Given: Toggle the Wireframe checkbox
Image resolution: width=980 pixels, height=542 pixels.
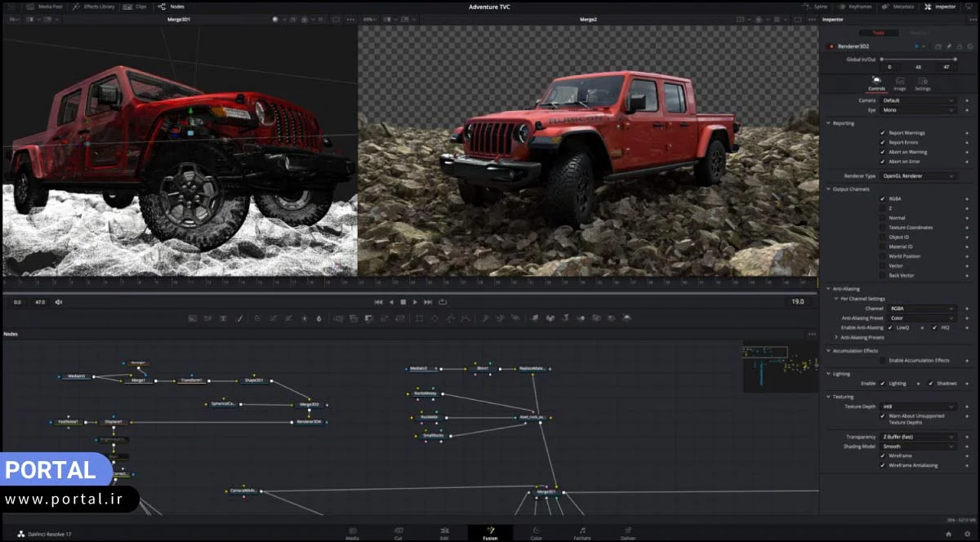Looking at the screenshot, I should (882, 455).
